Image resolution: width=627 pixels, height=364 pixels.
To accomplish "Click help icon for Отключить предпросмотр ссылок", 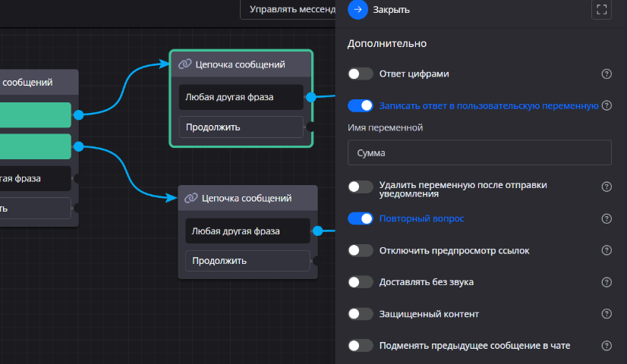I will pyautogui.click(x=607, y=250).
